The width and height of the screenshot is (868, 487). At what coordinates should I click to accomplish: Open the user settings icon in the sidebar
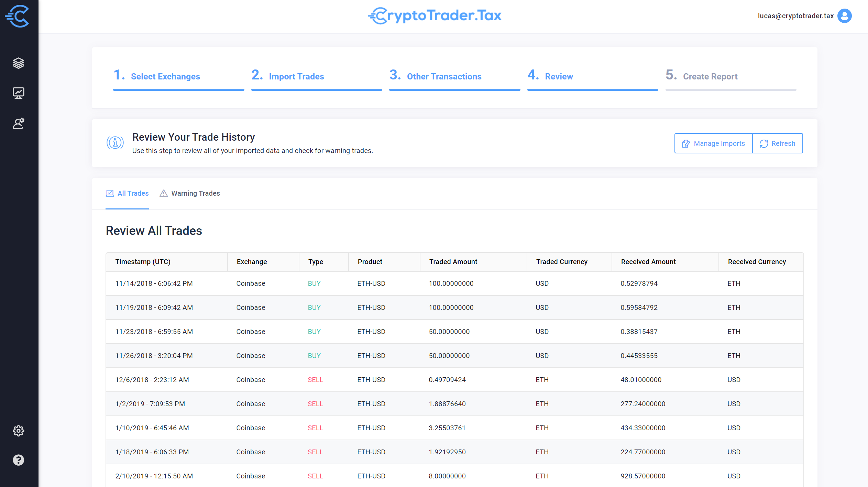tap(19, 123)
